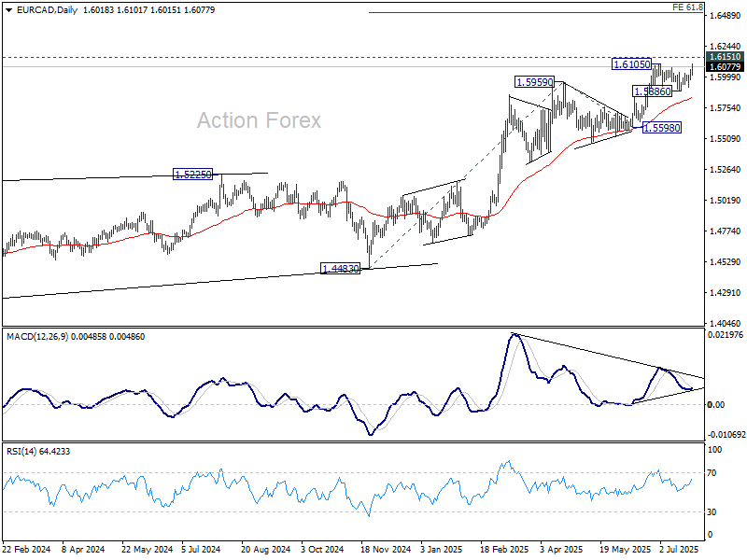The width and height of the screenshot is (747, 560).
Task: Click the MACD scale value 0.021976
Action: [726, 335]
